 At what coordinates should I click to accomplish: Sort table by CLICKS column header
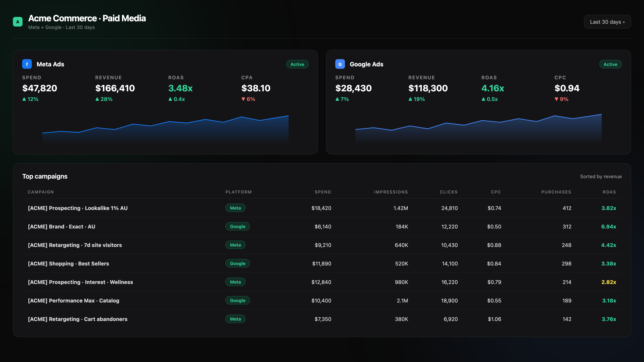point(449,192)
